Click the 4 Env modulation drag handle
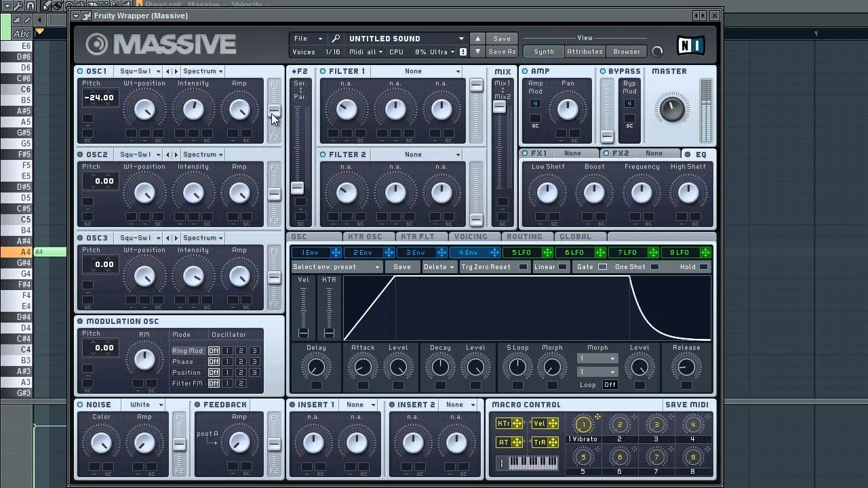868x488 pixels. 494,252
